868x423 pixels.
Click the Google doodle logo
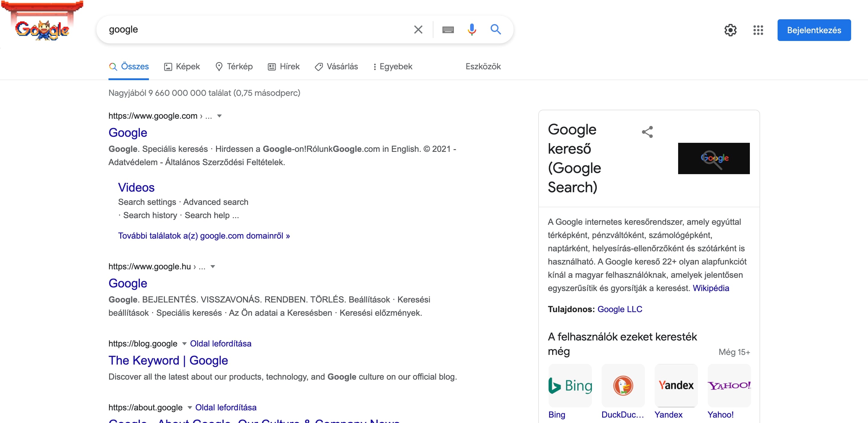click(42, 21)
